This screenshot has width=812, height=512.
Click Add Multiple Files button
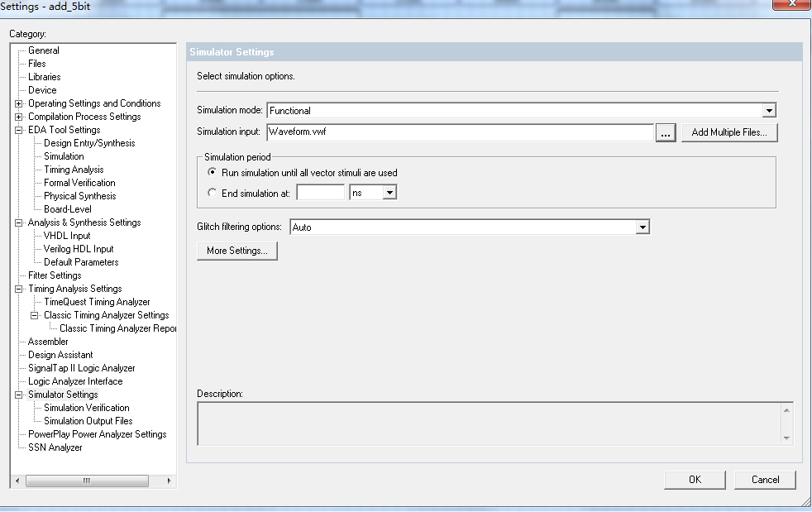729,132
